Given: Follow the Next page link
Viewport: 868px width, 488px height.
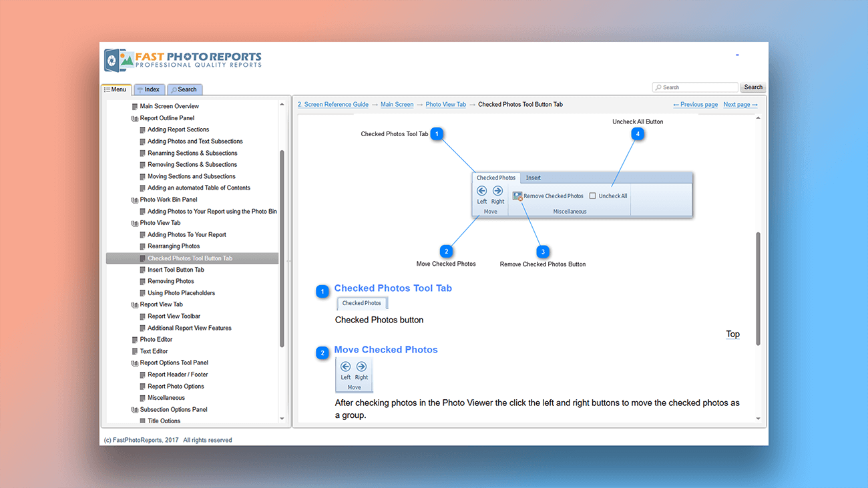Looking at the screenshot, I should tap(740, 104).
